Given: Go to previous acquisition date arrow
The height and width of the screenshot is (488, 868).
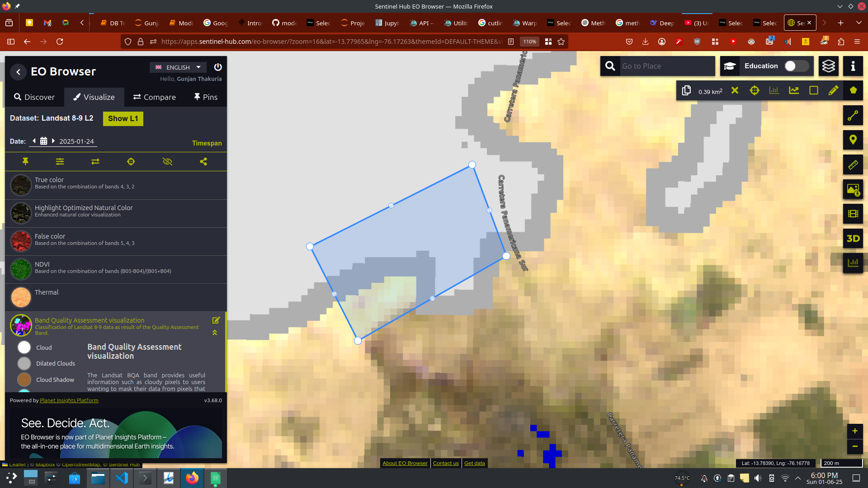Looking at the screenshot, I should tap(34, 141).
